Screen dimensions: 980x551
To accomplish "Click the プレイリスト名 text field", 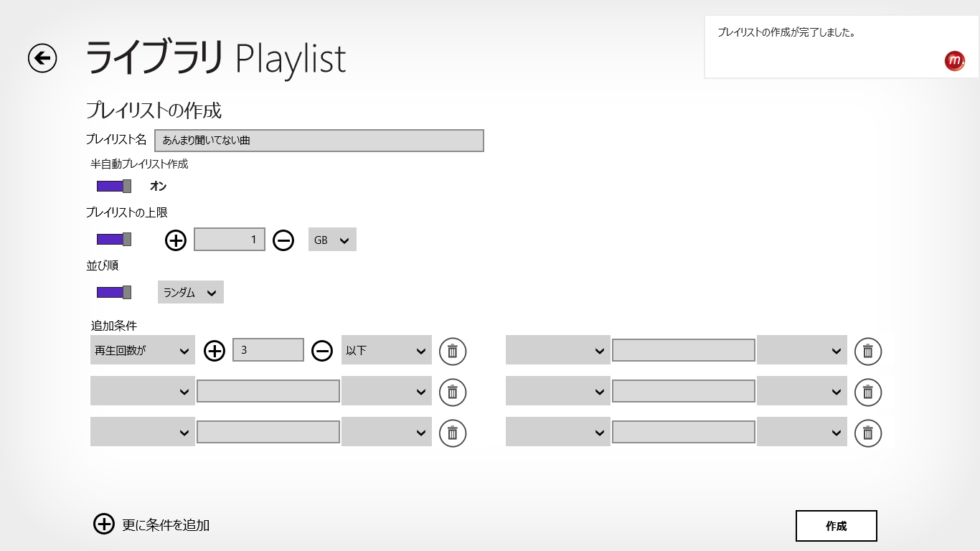I will [x=319, y=141].
